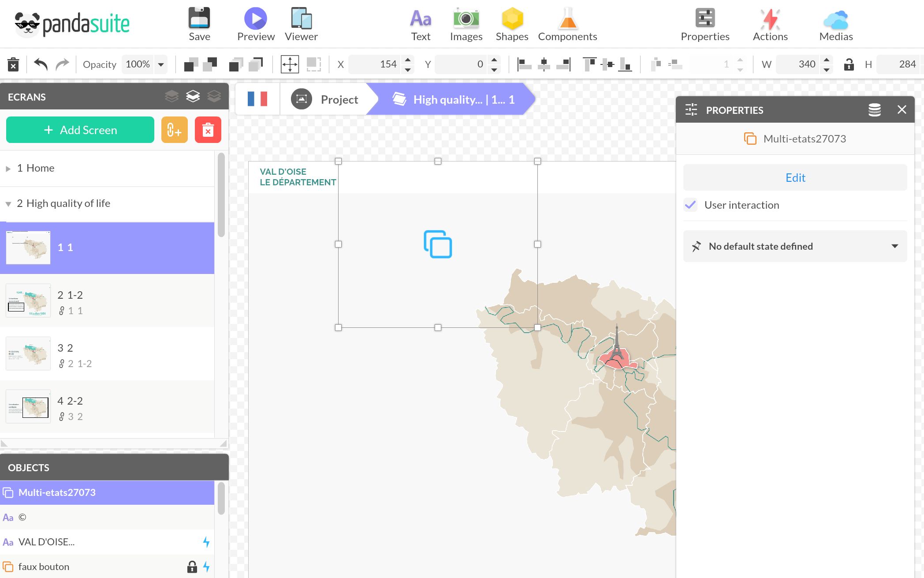Open the Opacity percentage dropdown

(x=161, y=64)
